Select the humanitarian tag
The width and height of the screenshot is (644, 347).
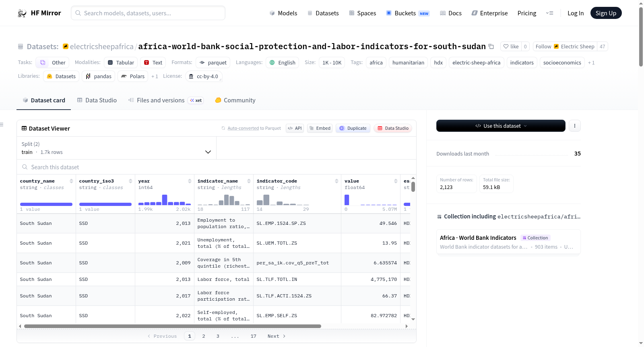[408, 62]
